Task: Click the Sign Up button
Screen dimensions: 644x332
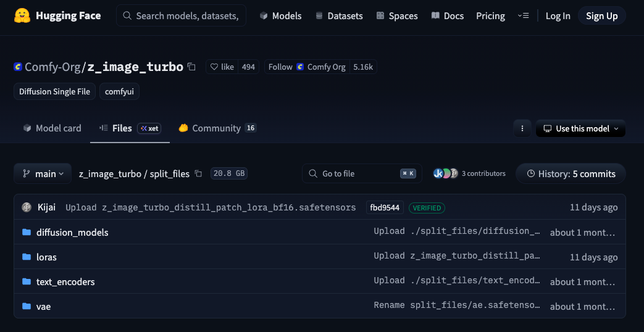Action: pos(601,16)
